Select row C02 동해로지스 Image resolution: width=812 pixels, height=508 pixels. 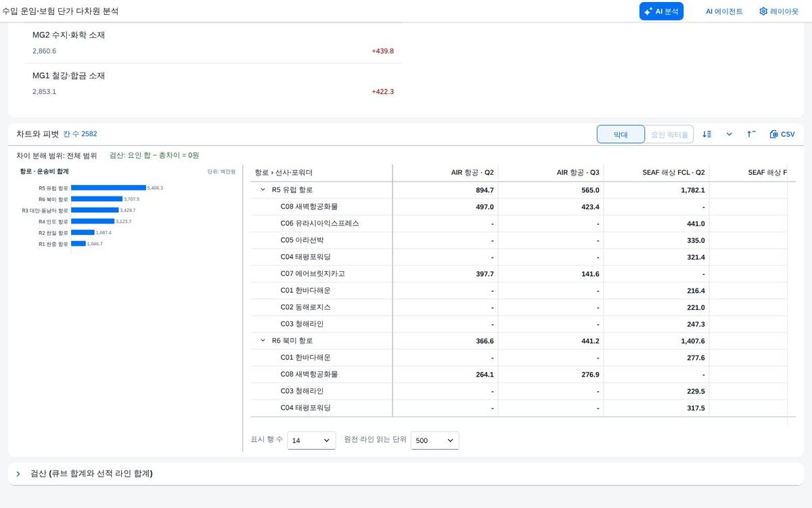point(518,307)
